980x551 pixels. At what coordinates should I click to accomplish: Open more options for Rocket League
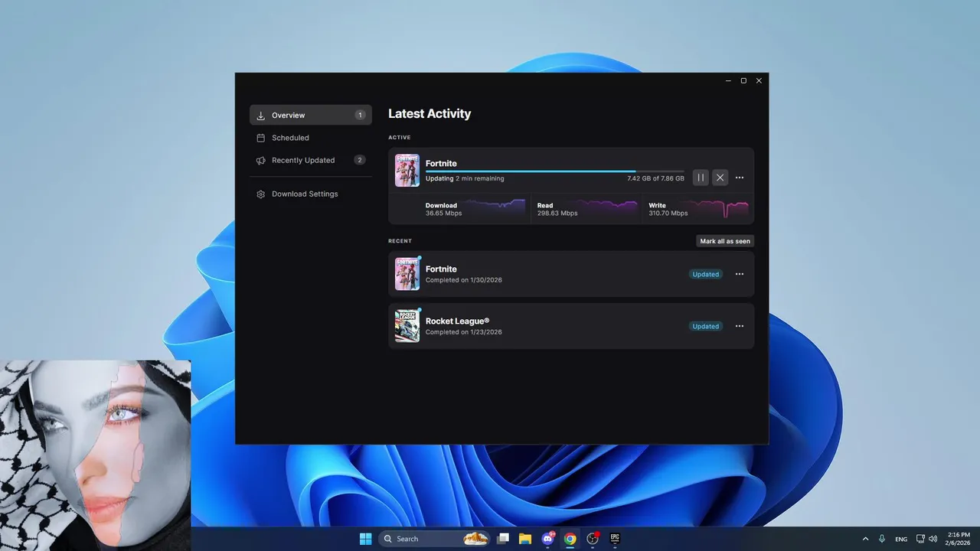(740, 326)
